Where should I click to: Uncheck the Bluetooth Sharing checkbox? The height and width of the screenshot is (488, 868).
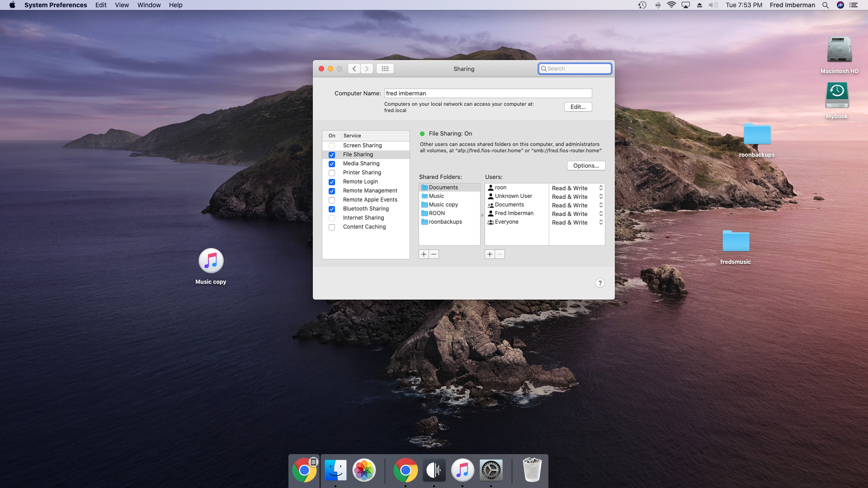(x=332, y=209)
